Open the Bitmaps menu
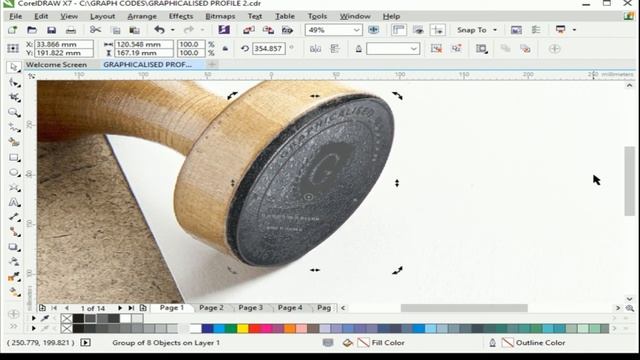 [220, 16]
